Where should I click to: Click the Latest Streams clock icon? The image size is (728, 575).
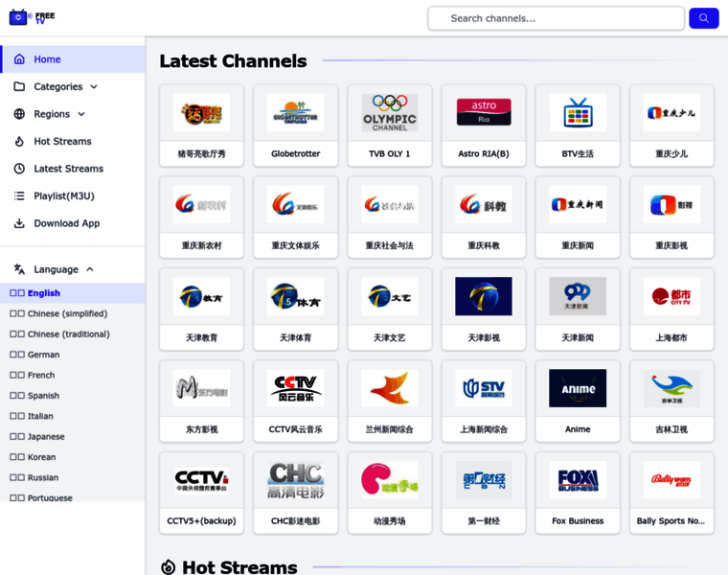pos(19,169)
